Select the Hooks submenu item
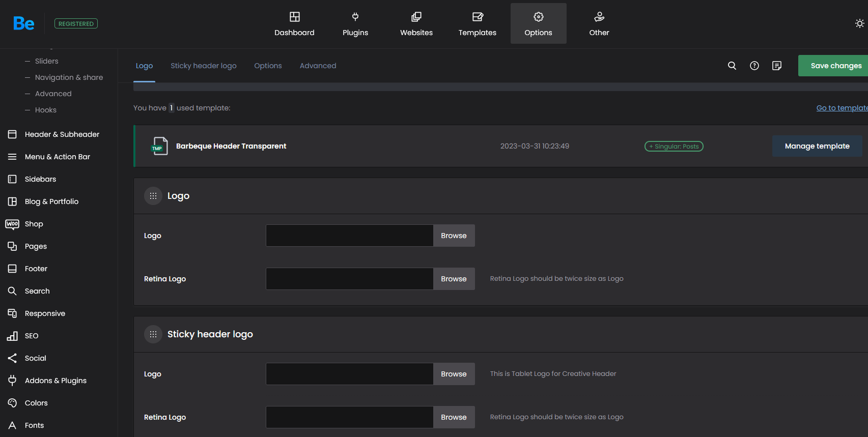 click(x=45, y=110)
